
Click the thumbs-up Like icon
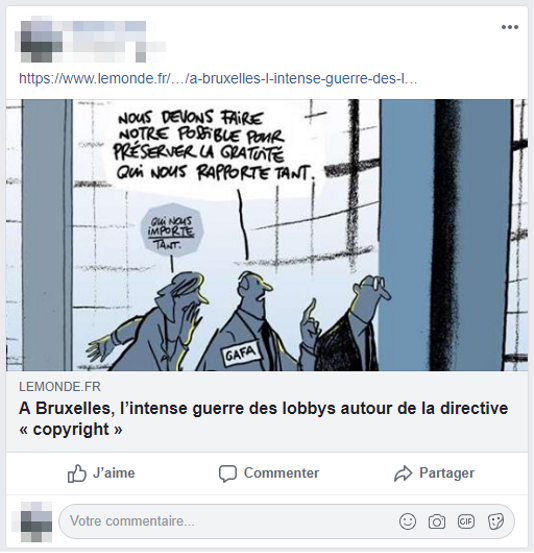77,473
